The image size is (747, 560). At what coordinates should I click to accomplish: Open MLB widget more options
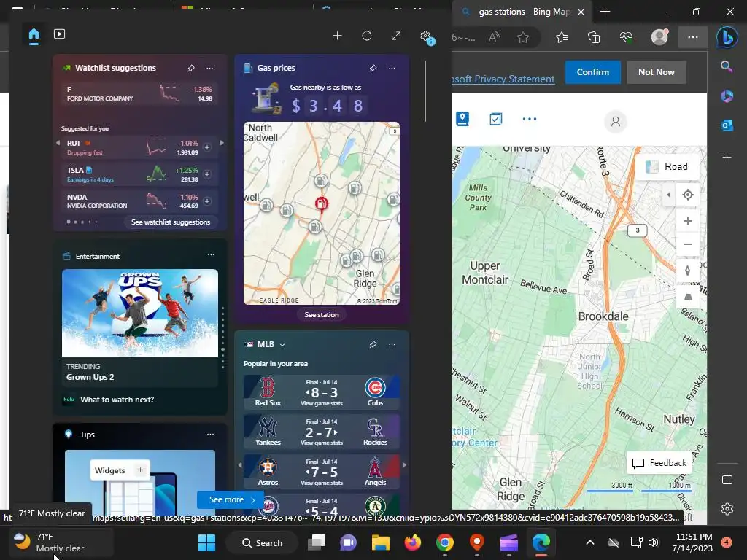392,344
